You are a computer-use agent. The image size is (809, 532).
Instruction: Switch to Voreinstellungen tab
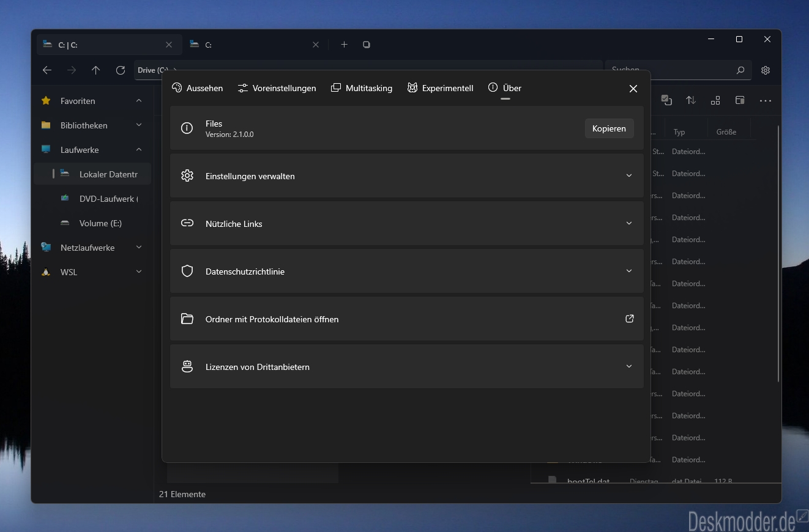(277, 88)
